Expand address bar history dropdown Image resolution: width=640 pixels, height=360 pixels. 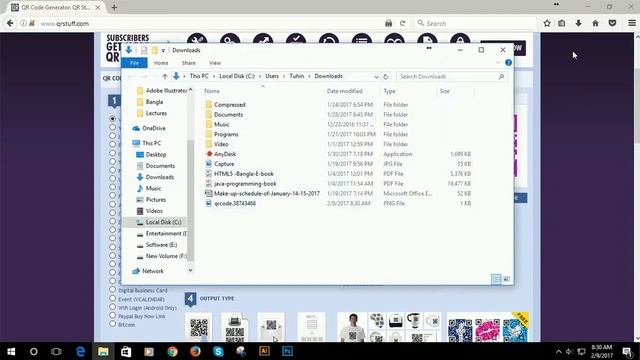point(376,76)
